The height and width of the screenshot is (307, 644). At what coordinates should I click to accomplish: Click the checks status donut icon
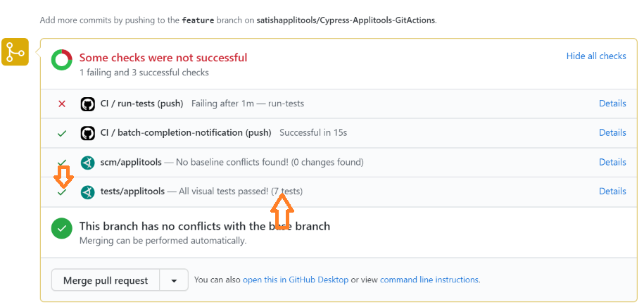pos(62,61)
